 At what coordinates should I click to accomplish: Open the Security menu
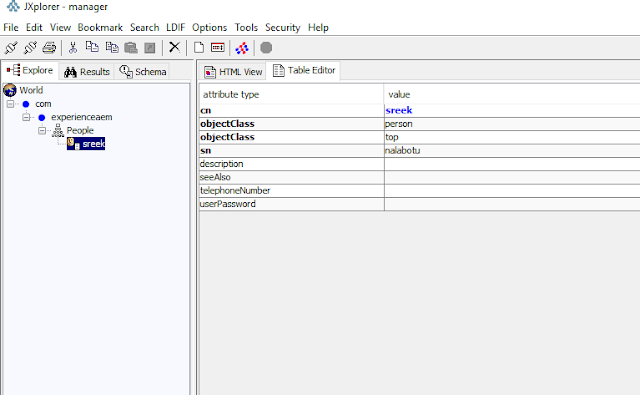pyautogui.click(x=282, y=27)
